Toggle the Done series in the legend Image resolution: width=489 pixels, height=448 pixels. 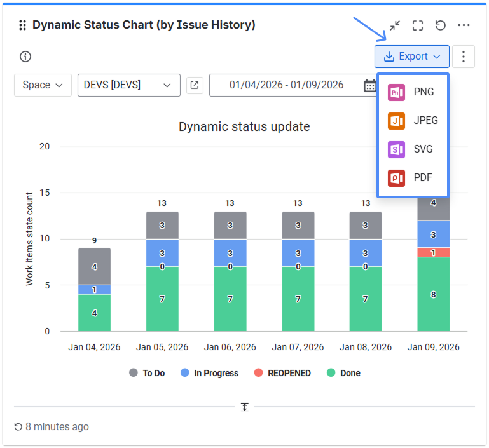pyautogui.click(x=343, y=373)
